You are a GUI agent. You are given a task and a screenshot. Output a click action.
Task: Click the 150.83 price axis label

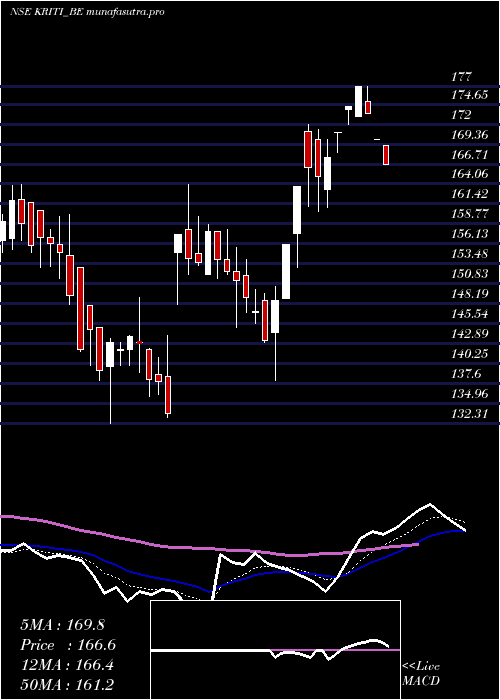click(x=469, y=274)
